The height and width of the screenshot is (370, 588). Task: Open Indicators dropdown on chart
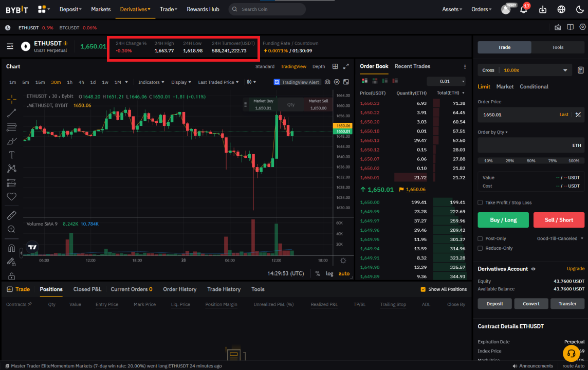[151, 82]
